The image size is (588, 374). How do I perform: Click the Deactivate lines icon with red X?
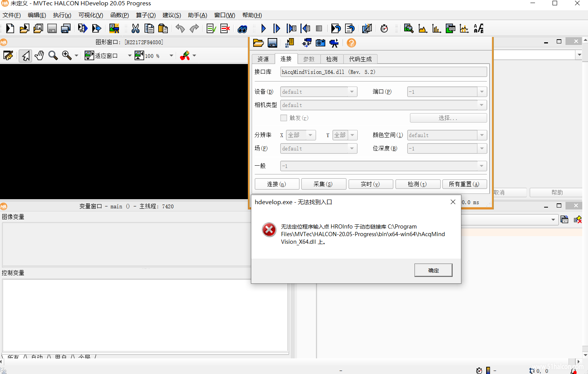pyautogui.click(x=225, y=29)
